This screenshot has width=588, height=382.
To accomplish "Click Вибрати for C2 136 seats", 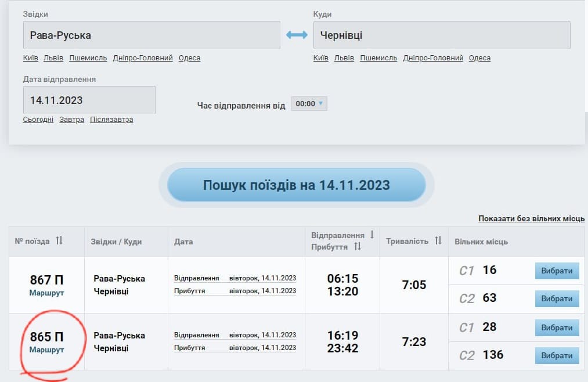I will (557, 355).
